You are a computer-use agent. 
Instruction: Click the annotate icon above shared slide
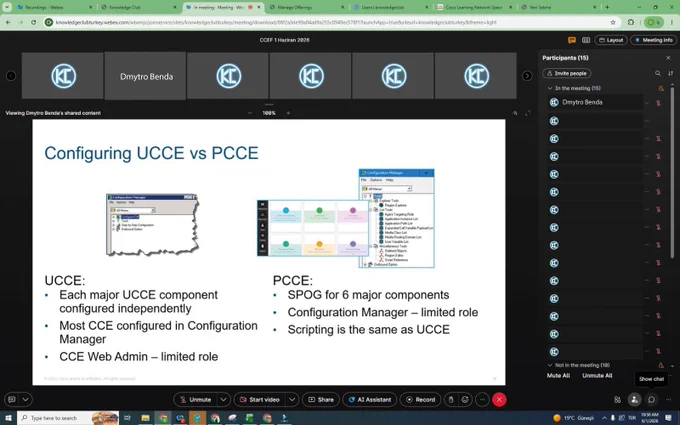click(x=515, y=113)
